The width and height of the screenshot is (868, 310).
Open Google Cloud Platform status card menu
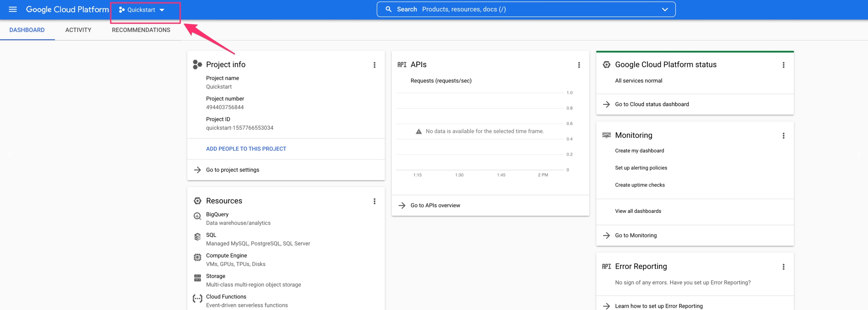pos(783,65)
